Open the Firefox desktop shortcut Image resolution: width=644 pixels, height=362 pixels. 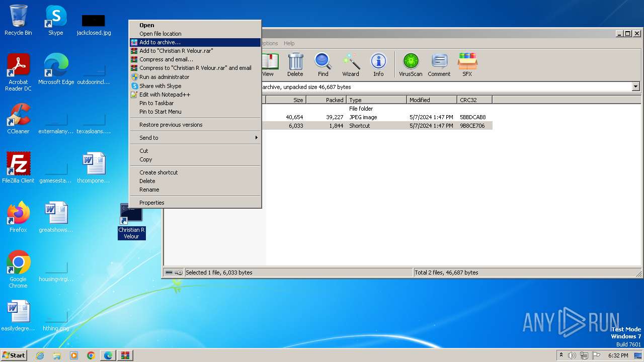coord(18,217)
